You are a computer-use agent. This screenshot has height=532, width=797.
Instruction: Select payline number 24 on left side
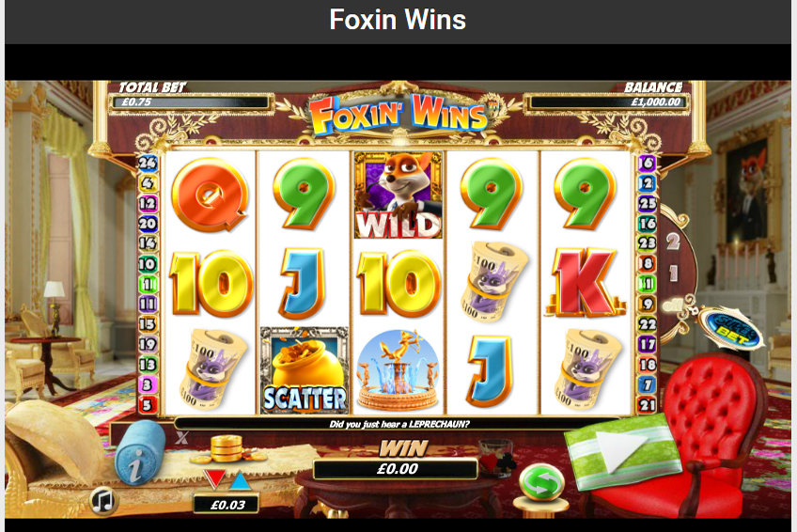pos(148,163)
